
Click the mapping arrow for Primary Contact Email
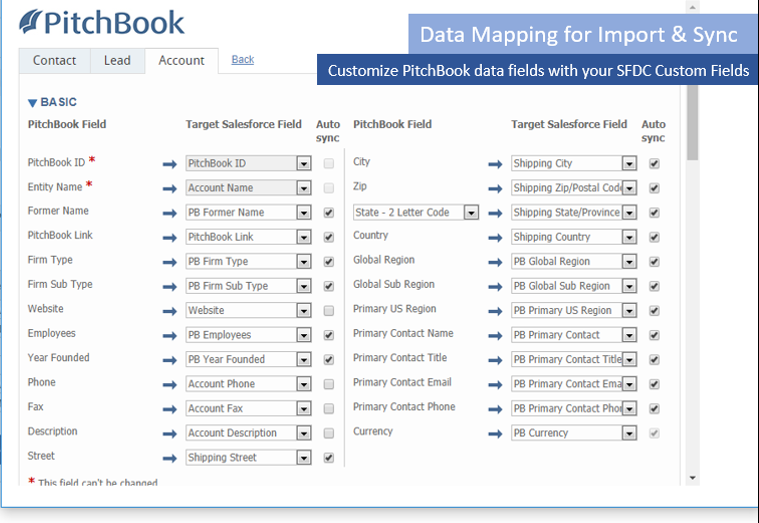(x=495, y=384)
